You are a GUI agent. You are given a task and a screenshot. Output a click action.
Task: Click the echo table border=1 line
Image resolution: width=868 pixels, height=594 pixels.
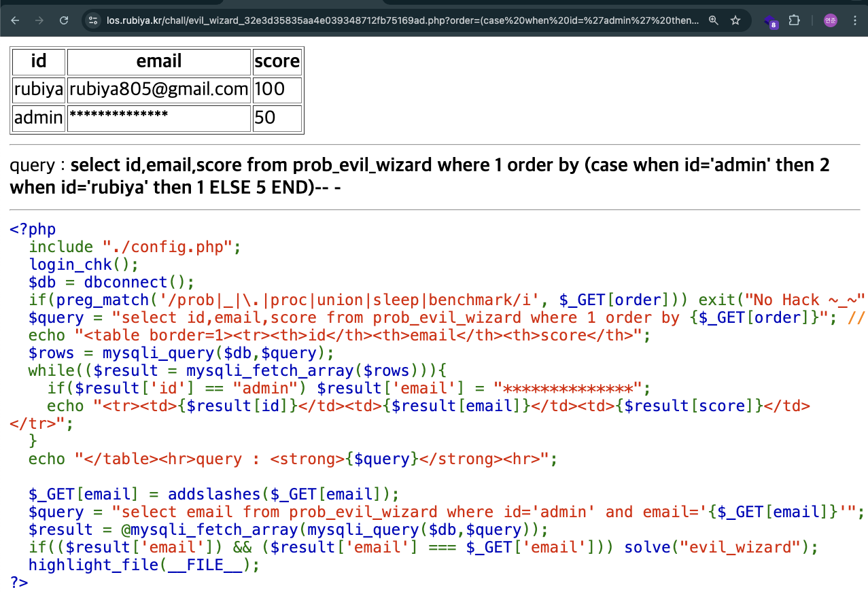(x=339, y=336)
